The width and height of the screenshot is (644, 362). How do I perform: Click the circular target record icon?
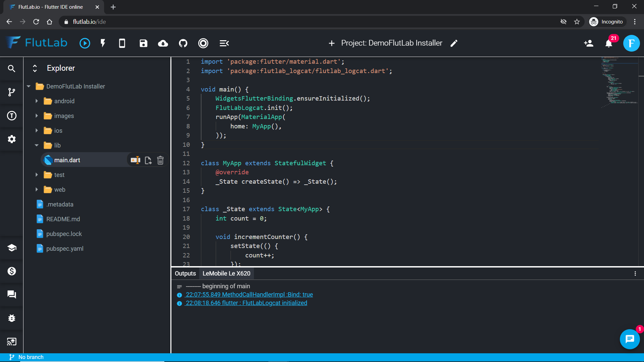pyautogui.click(x=203, y=43)
